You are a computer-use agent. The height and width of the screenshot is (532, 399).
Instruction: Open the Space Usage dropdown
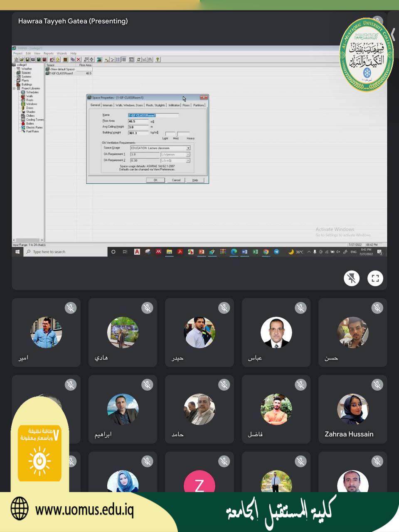tap(188, 148)
